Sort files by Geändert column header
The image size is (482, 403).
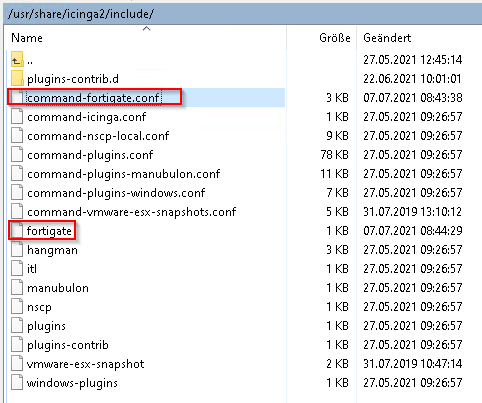[x=387, y=38]
